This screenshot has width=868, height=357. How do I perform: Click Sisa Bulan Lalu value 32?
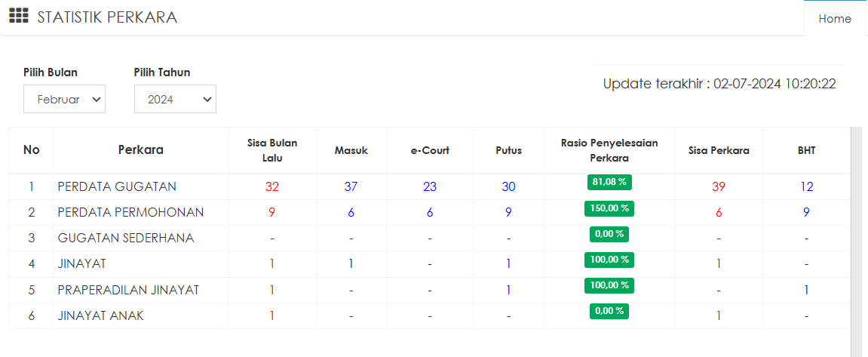tap(272, 186)
